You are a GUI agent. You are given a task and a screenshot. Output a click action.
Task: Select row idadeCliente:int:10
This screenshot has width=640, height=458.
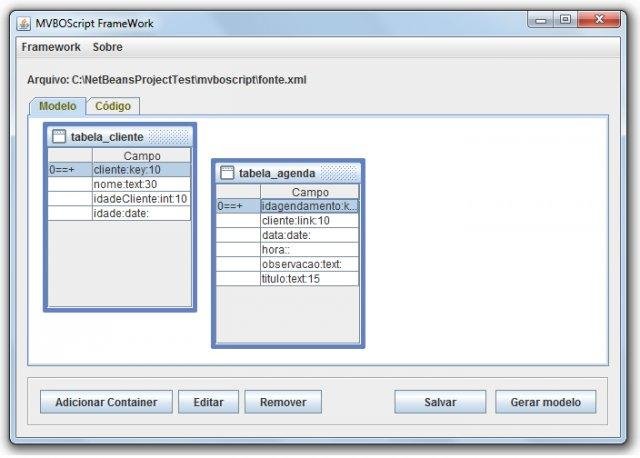click(x=119, y=199)
